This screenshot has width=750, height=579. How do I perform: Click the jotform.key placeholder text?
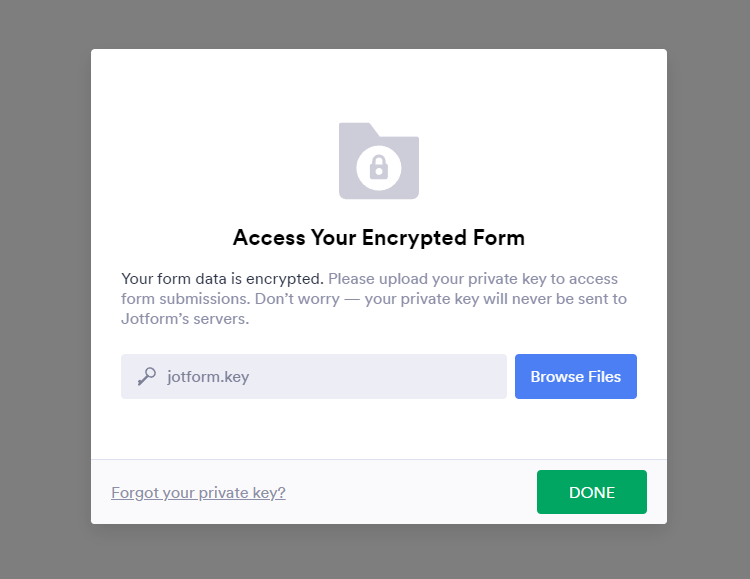point(208,377)
